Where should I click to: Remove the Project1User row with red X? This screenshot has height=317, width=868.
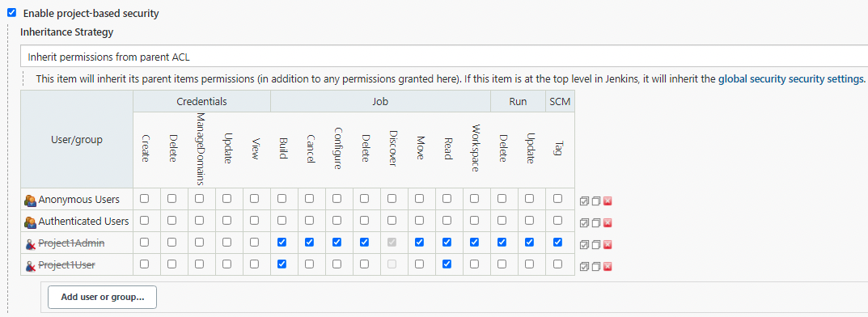tap(608, 267)
